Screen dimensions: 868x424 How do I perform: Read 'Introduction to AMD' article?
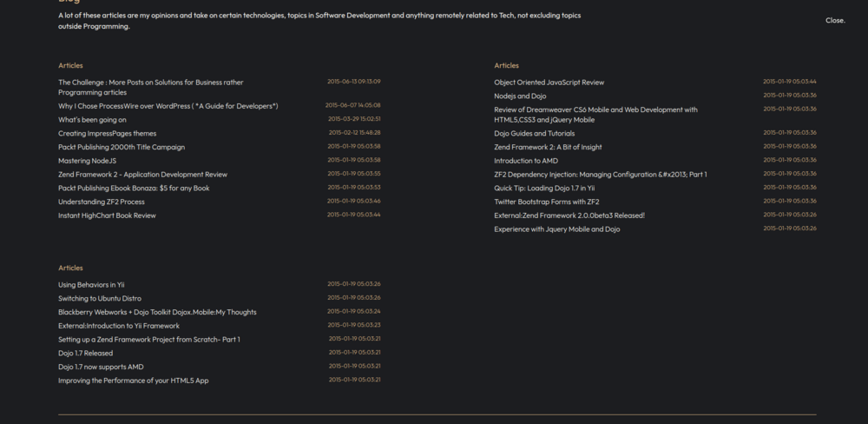tap(526, 161)
